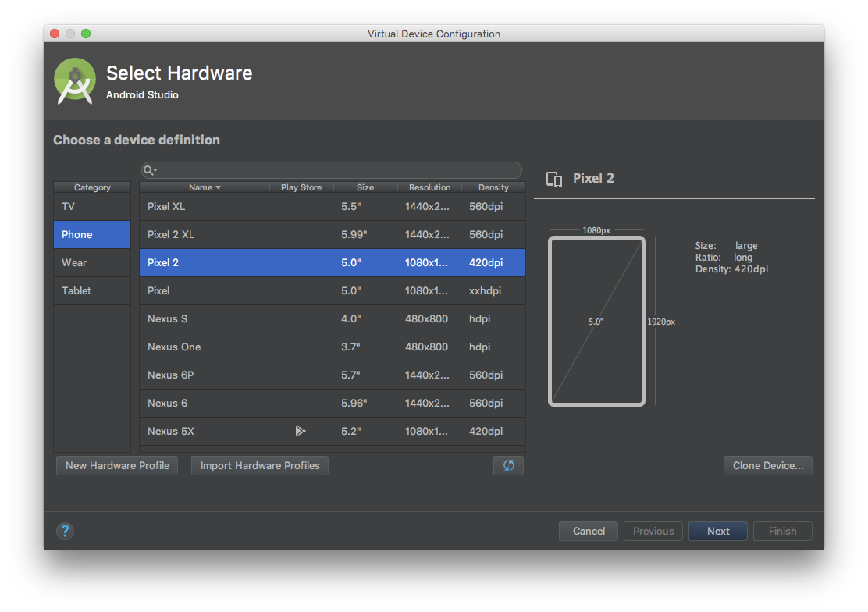Screen dimensions: 868x612
Task: Select the Nexus 6P device row
Action: [x=333, y=375]
